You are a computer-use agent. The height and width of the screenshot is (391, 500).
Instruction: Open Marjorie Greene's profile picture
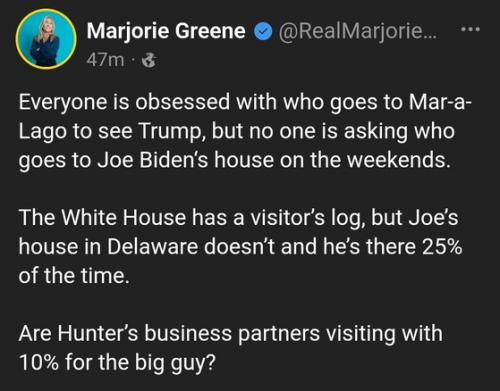[46, 39]
